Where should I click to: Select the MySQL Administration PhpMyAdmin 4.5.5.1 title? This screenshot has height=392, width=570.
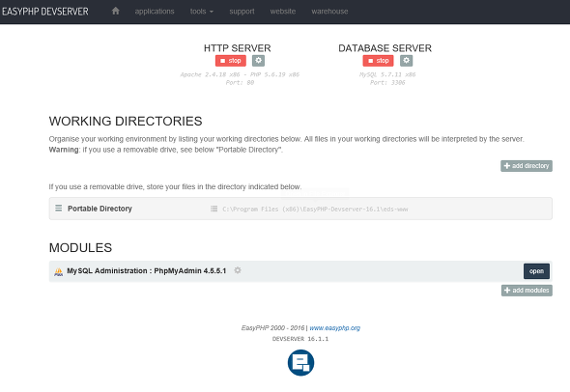click(147, 270)
